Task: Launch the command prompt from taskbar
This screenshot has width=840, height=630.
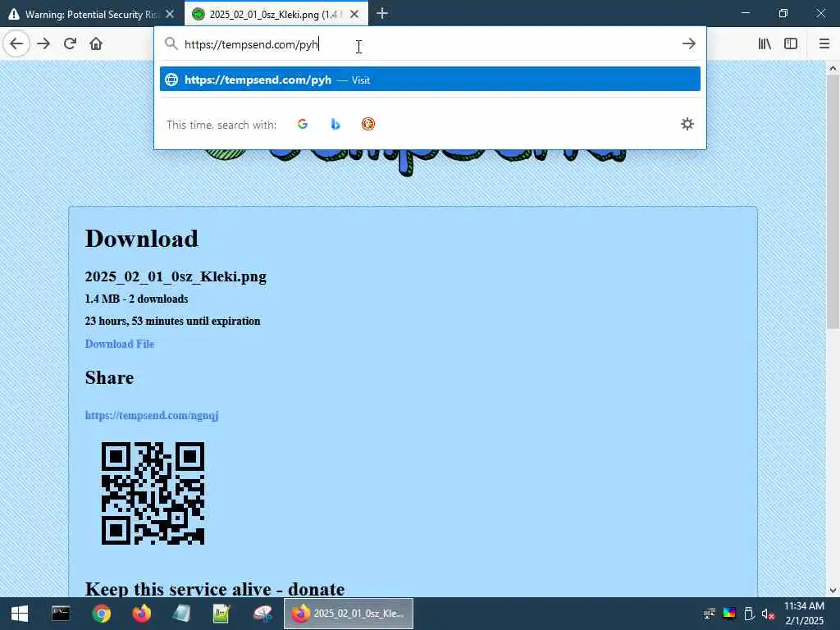Action: coord(61,614)
